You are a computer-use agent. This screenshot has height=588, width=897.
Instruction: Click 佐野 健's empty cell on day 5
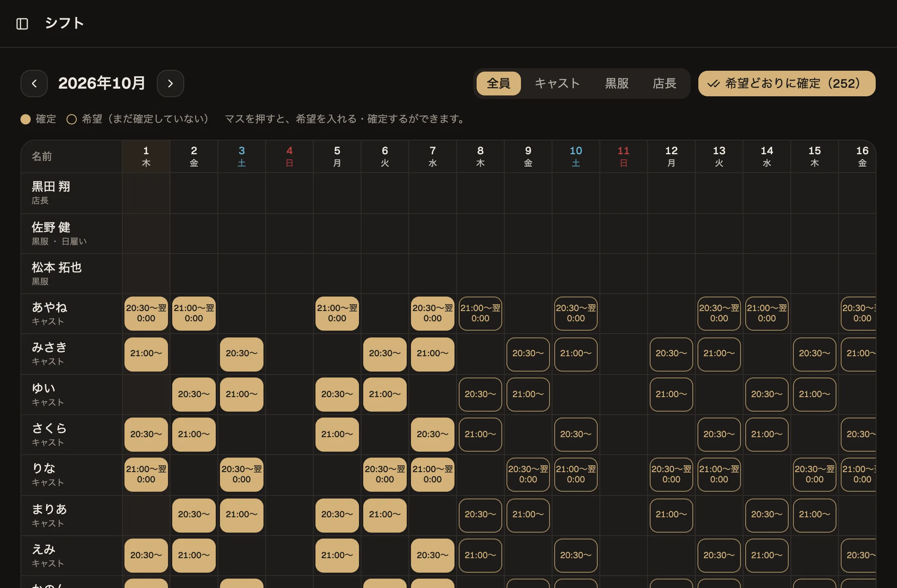tap(337, 233)
